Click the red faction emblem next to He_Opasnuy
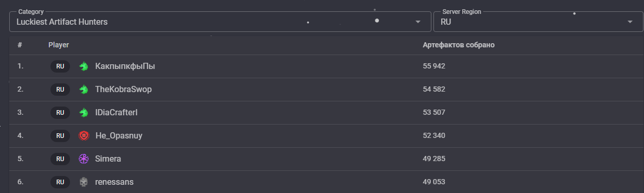This screenshot has height=193, width=644. pyautogui.click(x=83, y=136)
